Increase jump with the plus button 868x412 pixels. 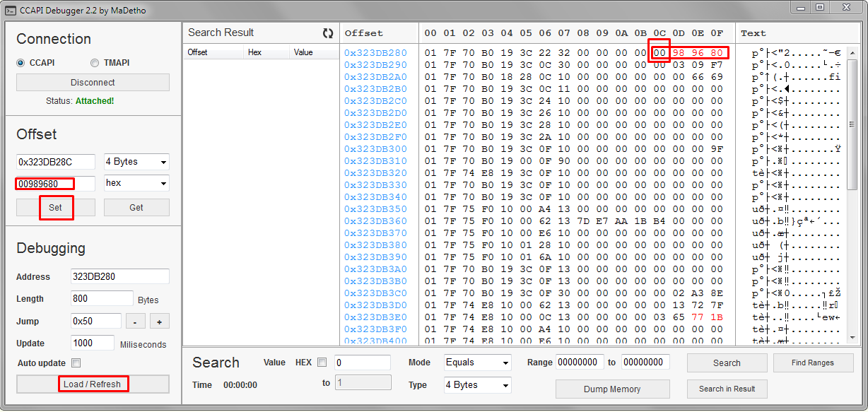159,322
